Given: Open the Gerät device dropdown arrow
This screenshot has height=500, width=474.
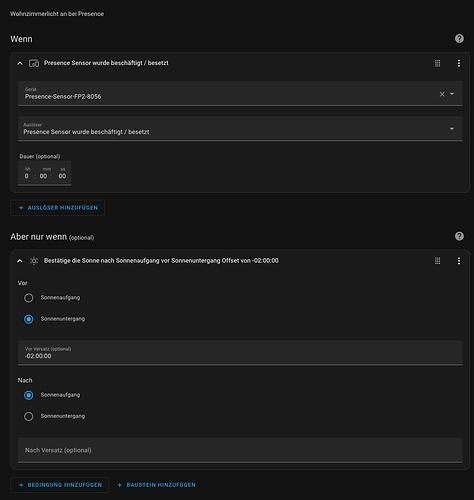Looking at the screenshot, I should (x=452, y=94).
